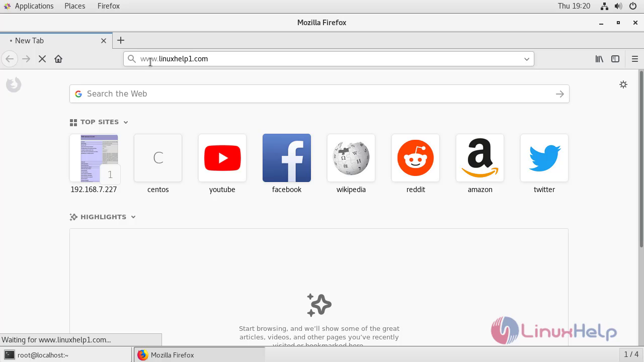Image resolution: width=644 pixels, height=362 pixels.
Task: Click the Google icon in search box
Action: [x=78, y=94]
